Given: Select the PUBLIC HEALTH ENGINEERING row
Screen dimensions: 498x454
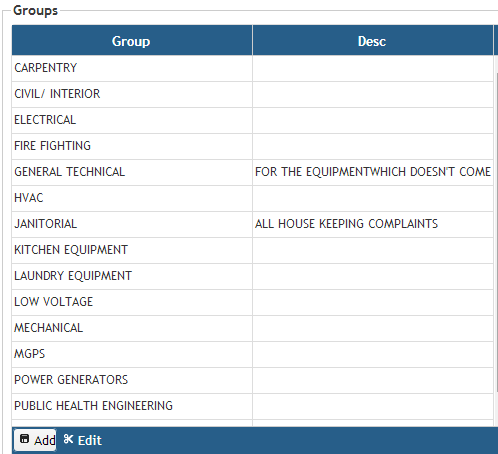Looking at the screenshot, I should (253, 406).
